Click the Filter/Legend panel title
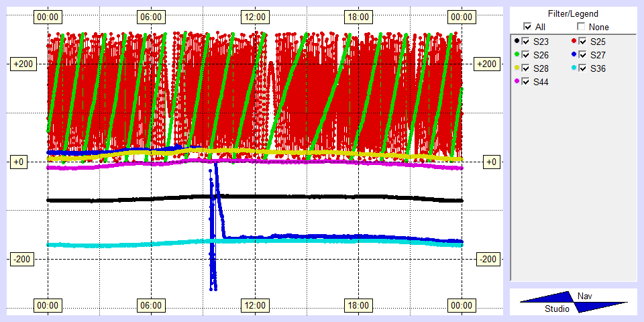This screenshot has width=644, height=322. pos(572,13)
